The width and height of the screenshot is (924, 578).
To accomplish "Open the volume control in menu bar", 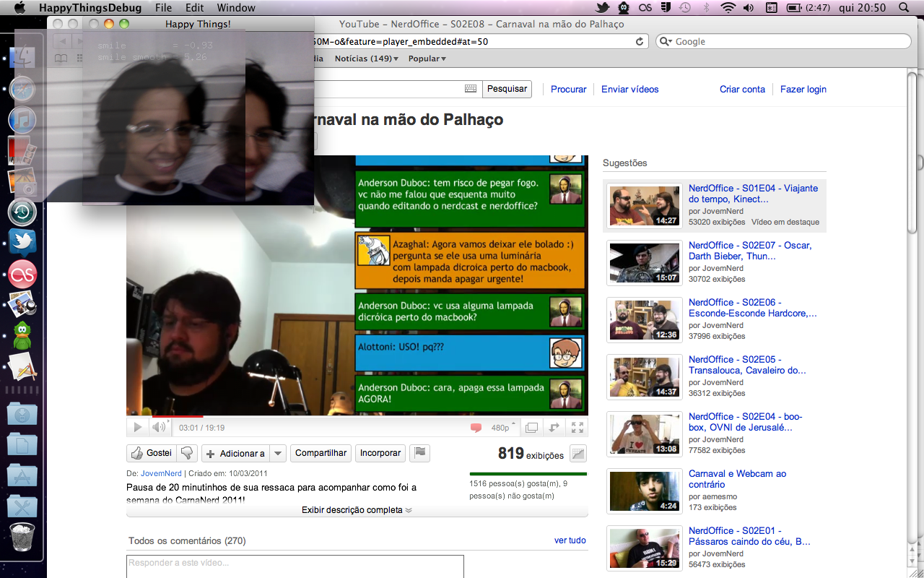I will tap(748, 8).
